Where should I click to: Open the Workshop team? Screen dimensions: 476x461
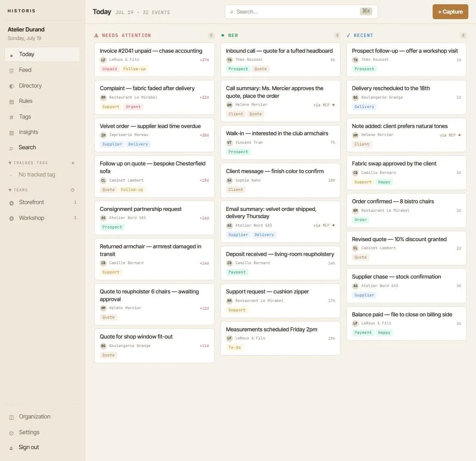(x=42, y=218)
